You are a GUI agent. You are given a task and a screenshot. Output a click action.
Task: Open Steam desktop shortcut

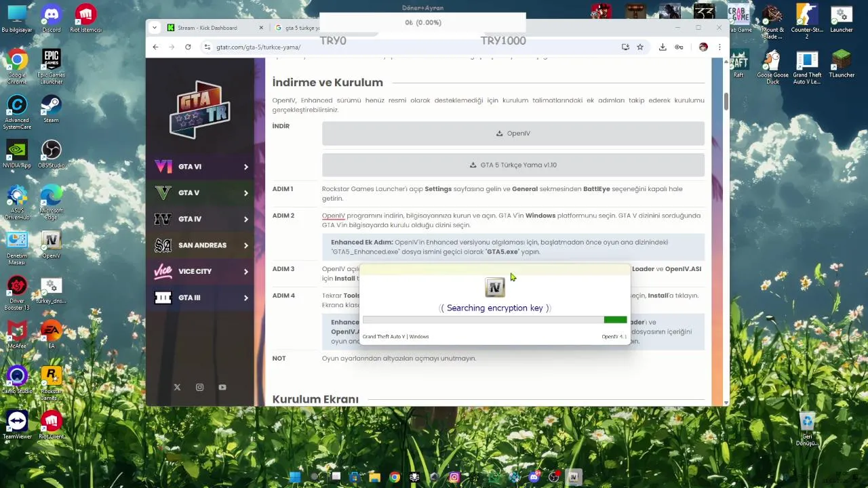(52, 108)
